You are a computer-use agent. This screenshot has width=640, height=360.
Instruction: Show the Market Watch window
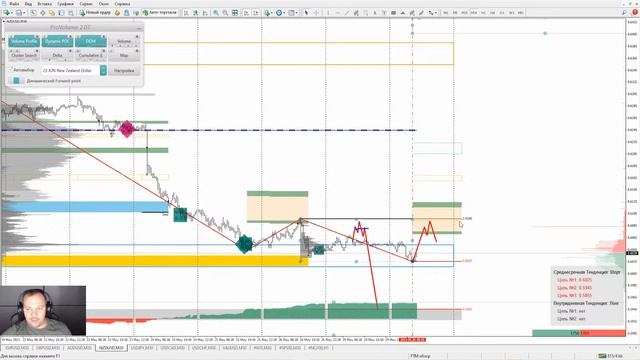(33, 13)
